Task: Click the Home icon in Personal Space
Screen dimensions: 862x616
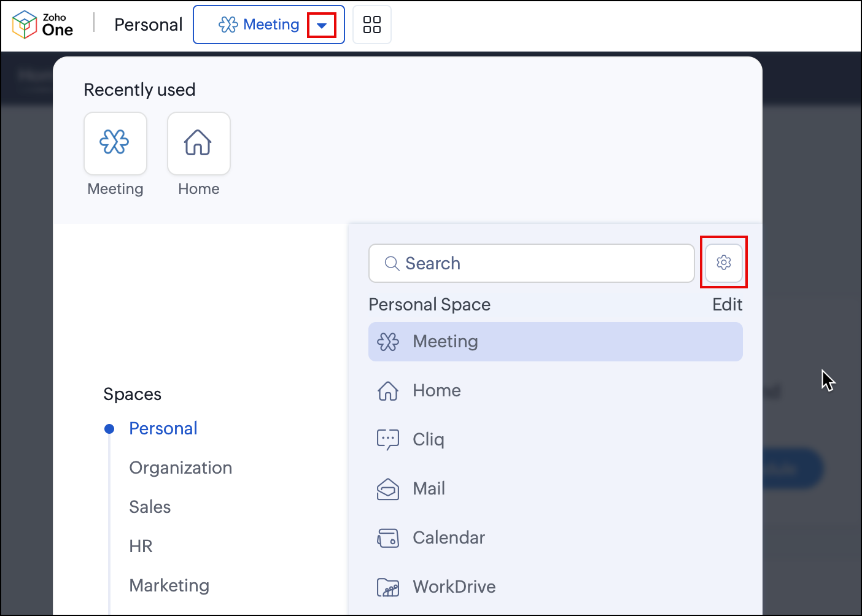Action: [x=387, y=391]
